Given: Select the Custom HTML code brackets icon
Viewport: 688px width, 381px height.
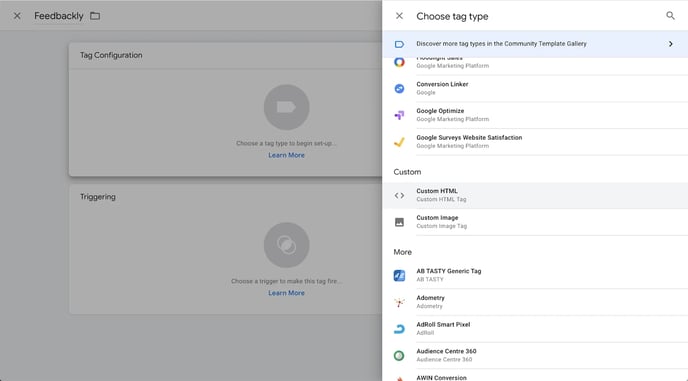Looking at the screenshot, I should 399,195.
